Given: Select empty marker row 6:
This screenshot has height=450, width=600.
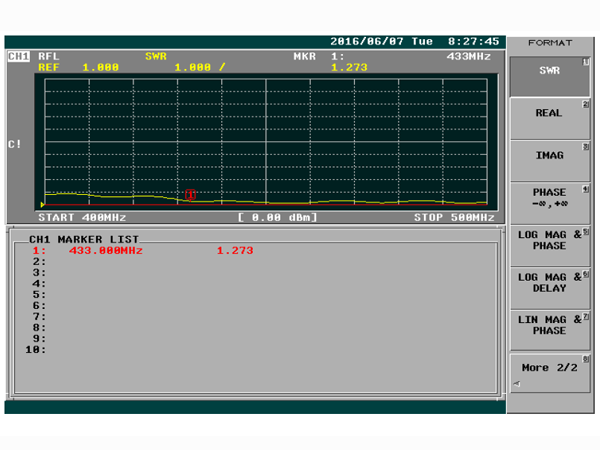Looking at the screenshot, I should tap(39, 306).
